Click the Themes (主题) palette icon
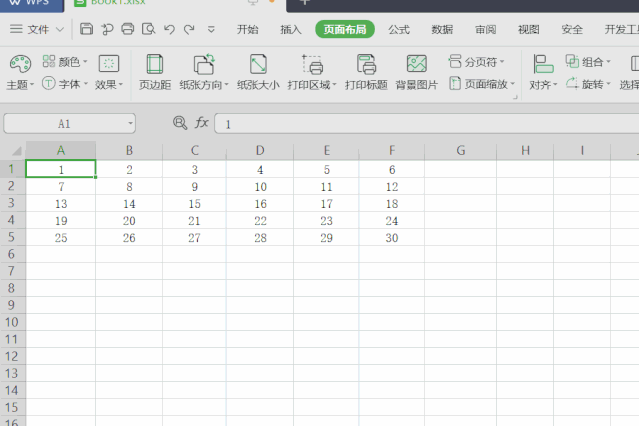 [19, 64]
